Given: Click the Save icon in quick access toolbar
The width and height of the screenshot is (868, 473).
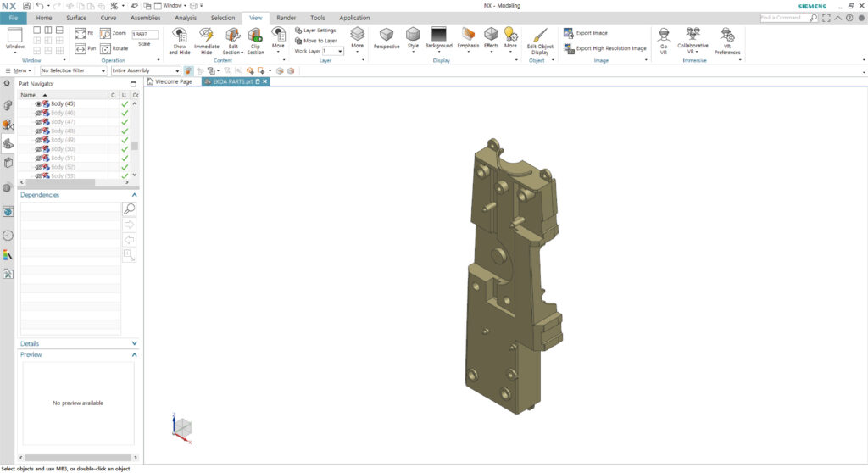Looking at the screenshot, I should (26, 6).
